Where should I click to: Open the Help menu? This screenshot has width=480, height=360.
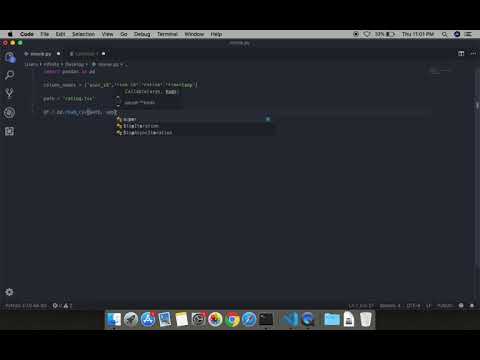click(216, 34)
